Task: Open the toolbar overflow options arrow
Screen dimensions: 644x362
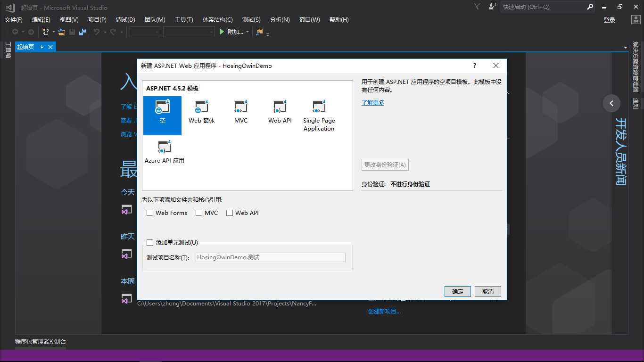Action: [x=268, y=34]
